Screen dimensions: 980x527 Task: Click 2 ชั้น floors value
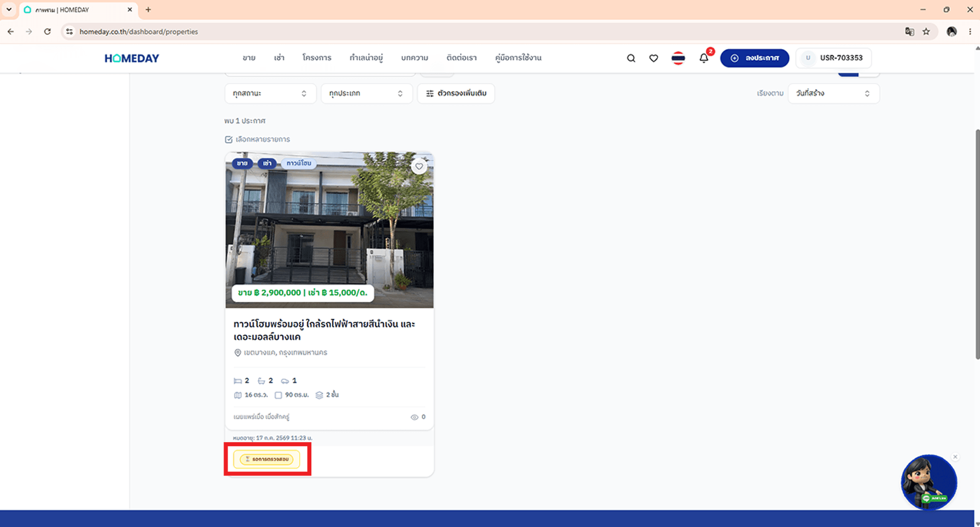(332, 395)
